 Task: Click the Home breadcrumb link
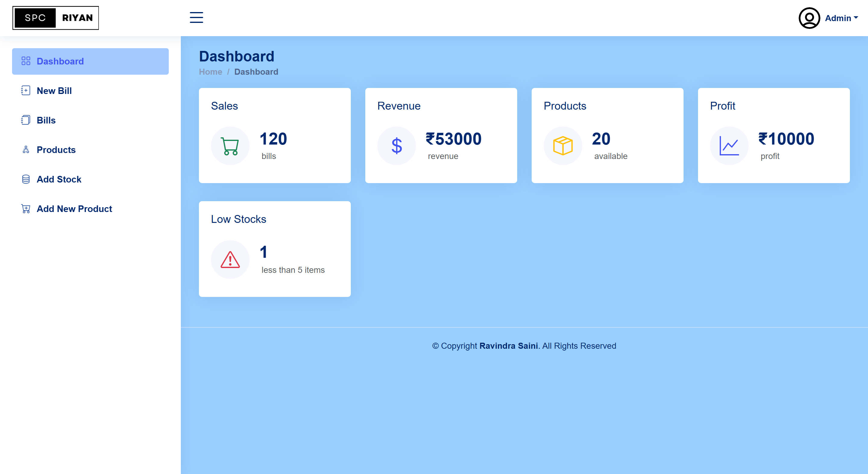coord(210,72)
